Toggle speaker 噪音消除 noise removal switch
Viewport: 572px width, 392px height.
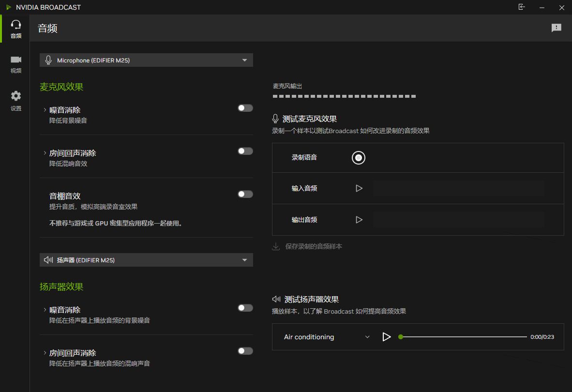[245, 308]
